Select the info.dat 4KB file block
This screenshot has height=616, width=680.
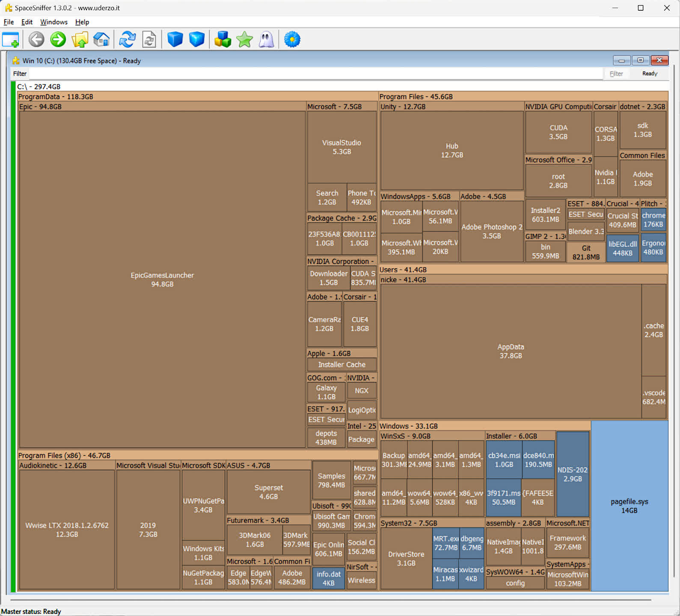click(x=329, y=578)
